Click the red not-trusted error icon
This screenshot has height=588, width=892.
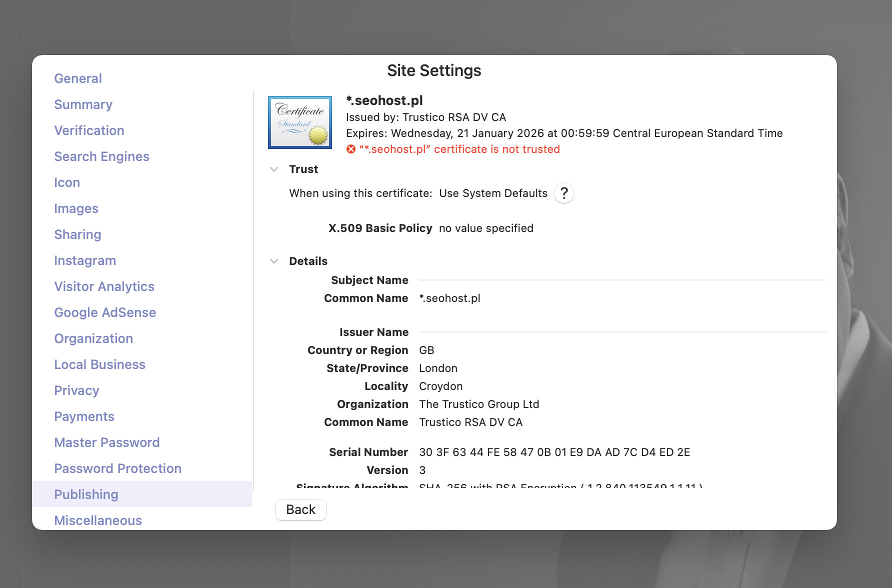tap(351, 149)
